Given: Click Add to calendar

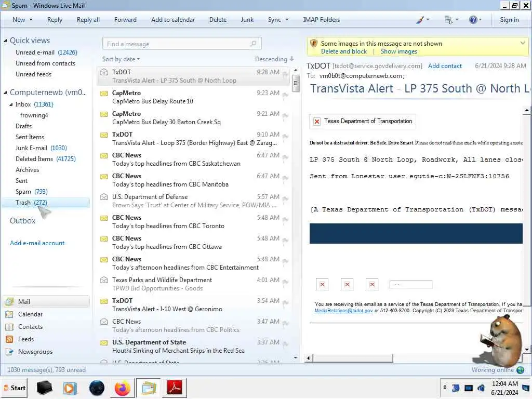Looking at the screenshot, I should pyautogui.click(x=173, y=20).
